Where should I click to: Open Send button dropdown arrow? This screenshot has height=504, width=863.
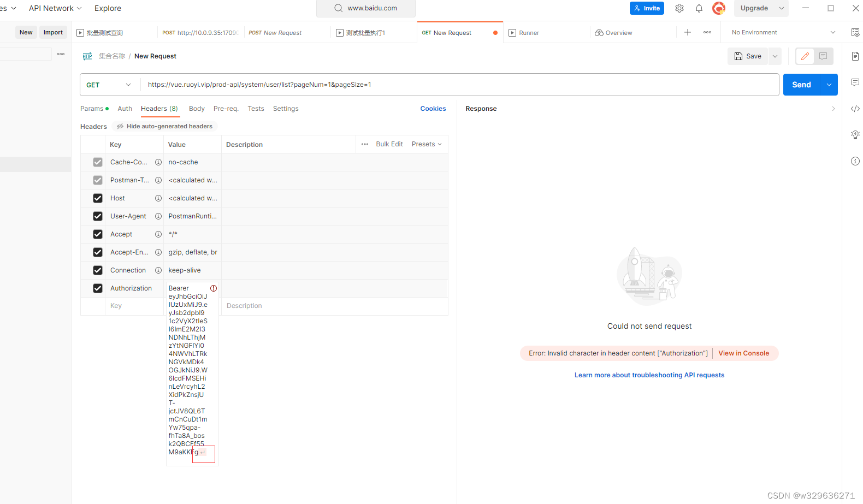click(x=829, y=85)
